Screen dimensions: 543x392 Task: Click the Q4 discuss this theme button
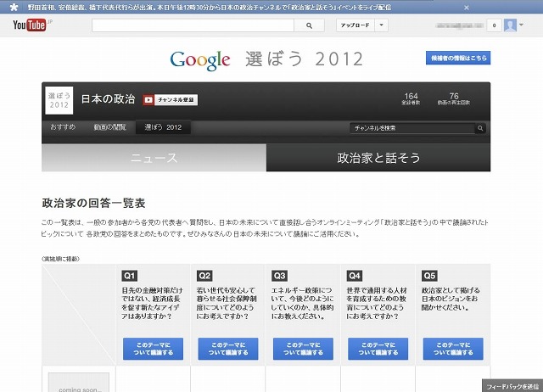click(x=378, y=349)
